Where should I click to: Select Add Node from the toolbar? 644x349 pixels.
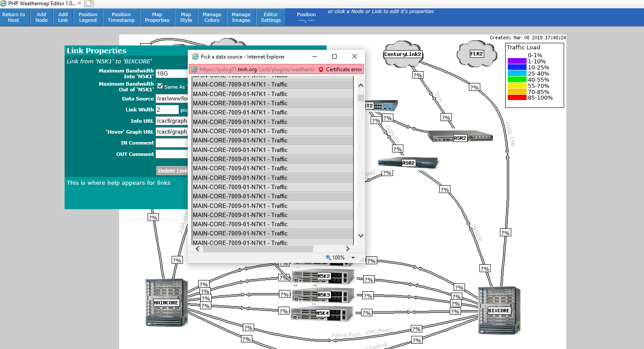[x=41, y=17]
